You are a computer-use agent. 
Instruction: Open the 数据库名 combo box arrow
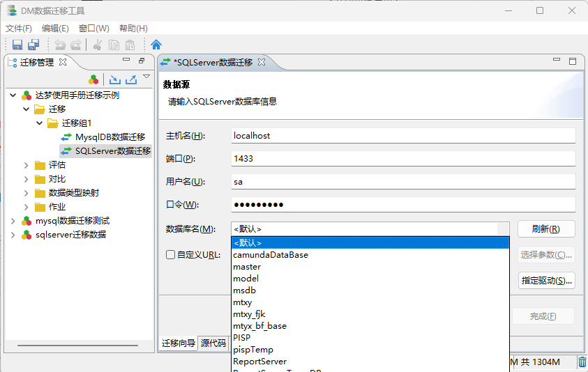pos(503,229)
